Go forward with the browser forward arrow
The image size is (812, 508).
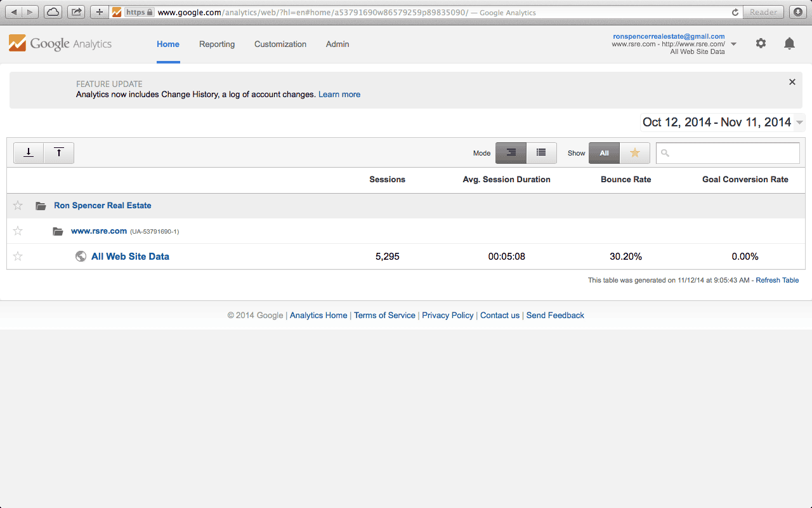30,11
